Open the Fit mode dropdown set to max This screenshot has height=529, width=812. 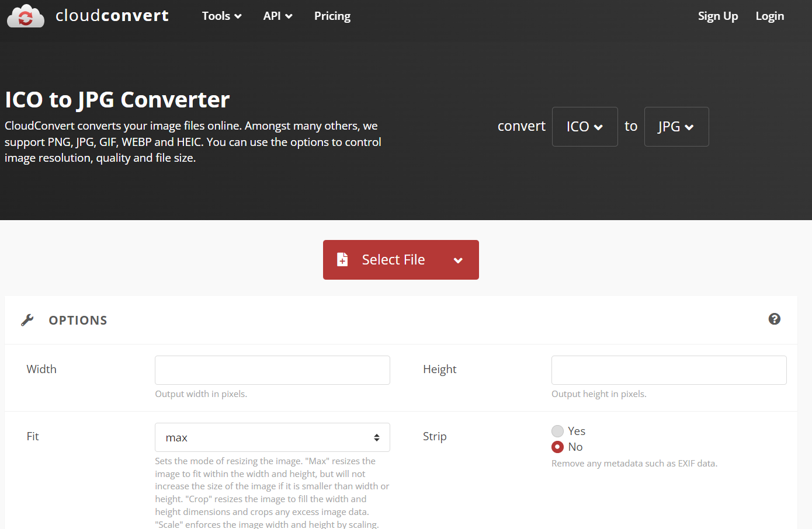(272, 437)
